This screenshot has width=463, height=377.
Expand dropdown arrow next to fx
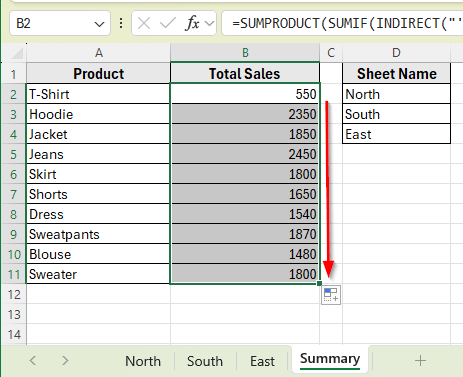[209, 23]
